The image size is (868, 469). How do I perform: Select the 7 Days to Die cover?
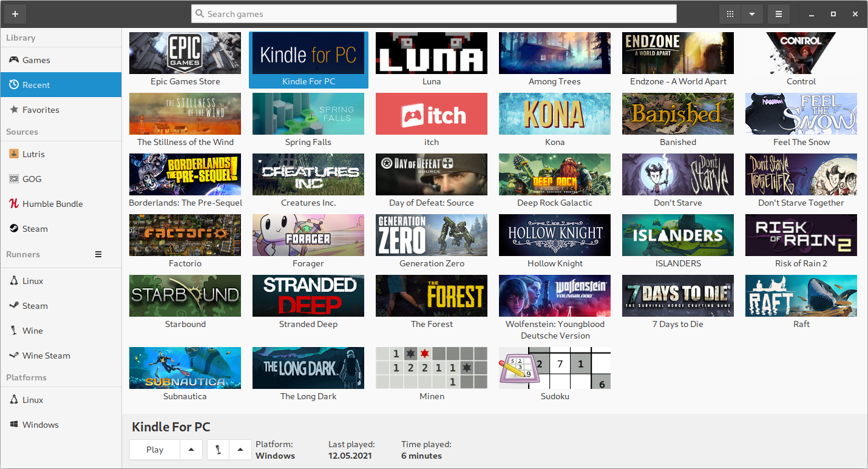click(678, 295)
